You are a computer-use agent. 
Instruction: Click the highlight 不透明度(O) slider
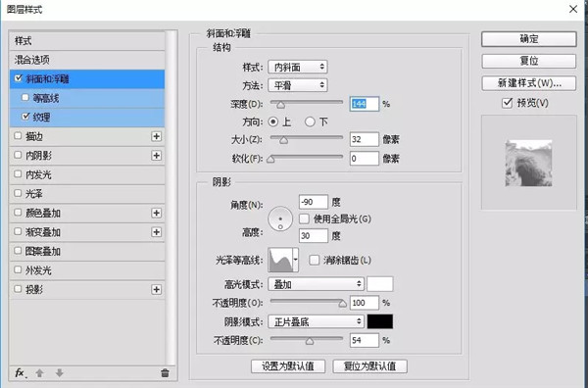click(x=307, y=301)
